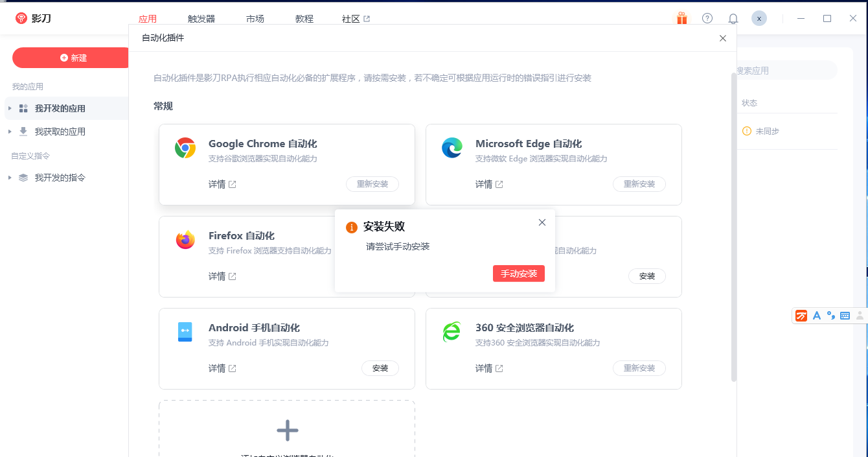The height and width of the screenshot is (457, 868).
Task: Click the user avatar icon
Action: point(759,19)
